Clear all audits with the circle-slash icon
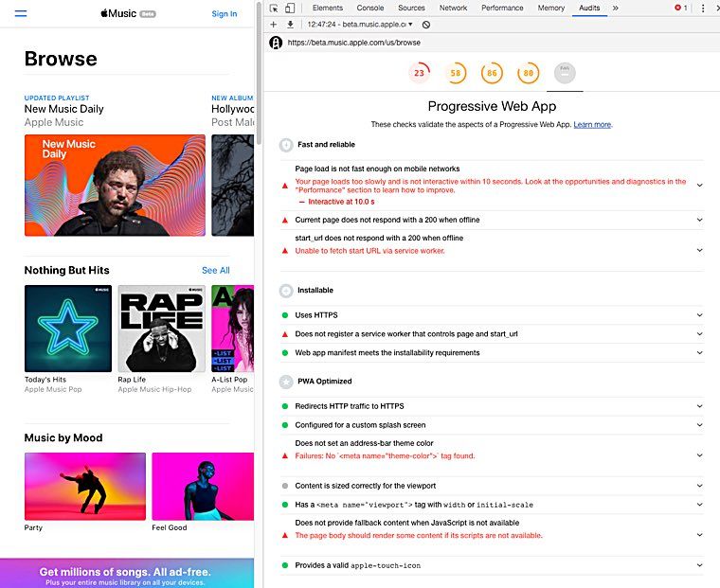 tap(426, 25)
